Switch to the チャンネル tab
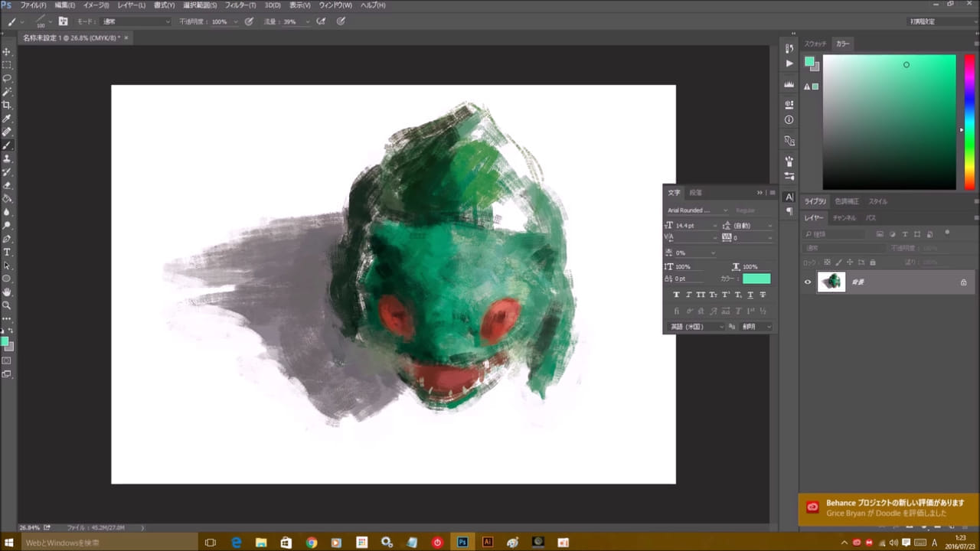 pos(844,218)
